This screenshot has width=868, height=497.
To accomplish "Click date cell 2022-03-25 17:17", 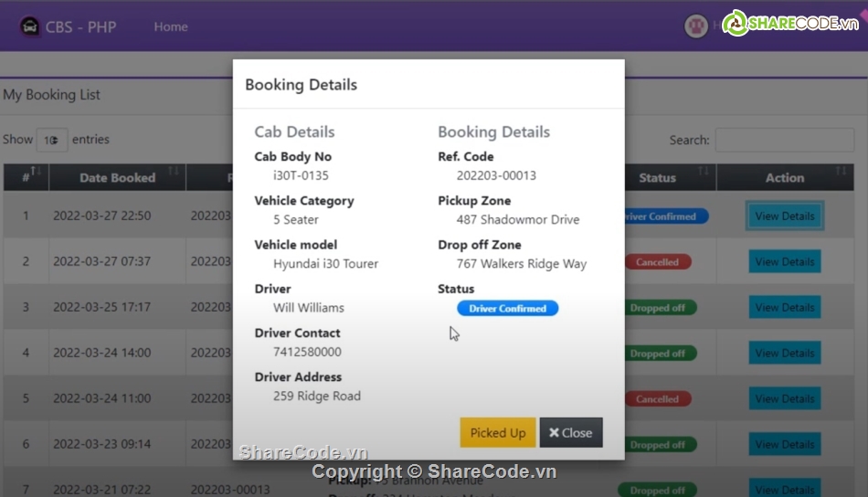I will (101, 307).
